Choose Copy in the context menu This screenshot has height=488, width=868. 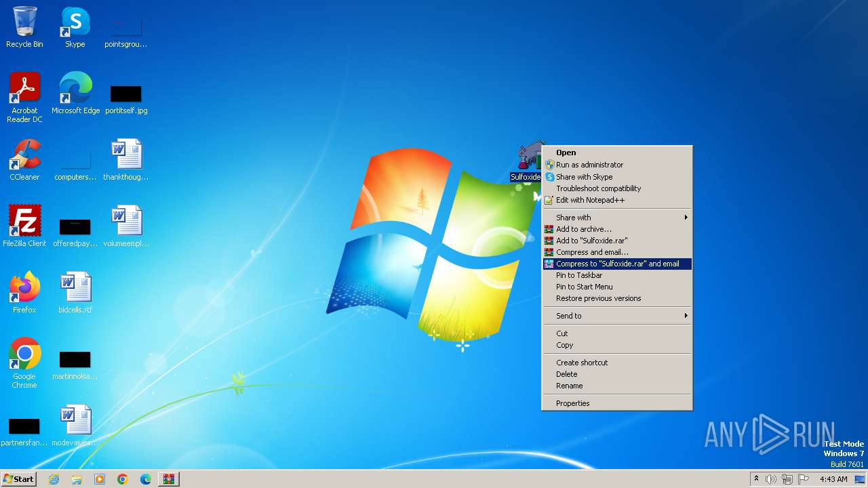pyautogui.click(x=617, y=345)
